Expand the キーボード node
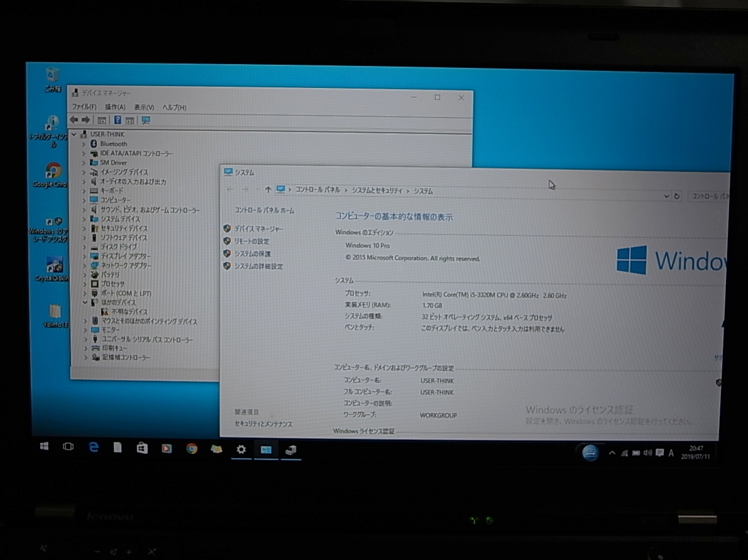748x560 pixels. pos(84,190)
